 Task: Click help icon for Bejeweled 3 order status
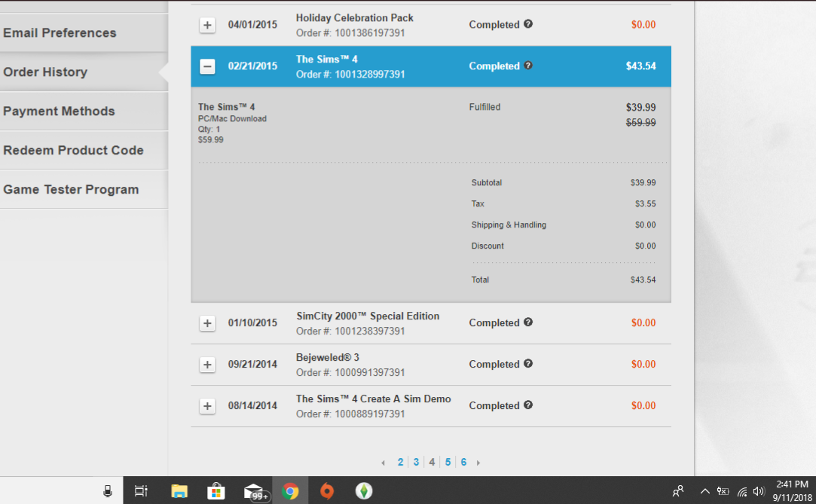(527, 364)
